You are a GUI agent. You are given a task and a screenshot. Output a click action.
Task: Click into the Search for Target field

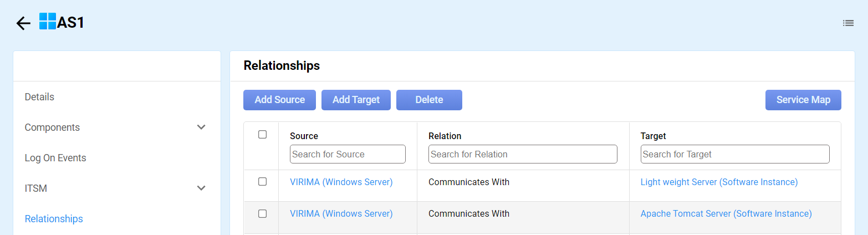tap(735, 154)
